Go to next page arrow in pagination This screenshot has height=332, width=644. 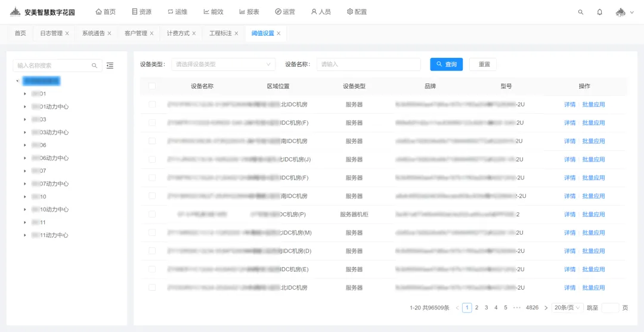[x=544, y=308]
